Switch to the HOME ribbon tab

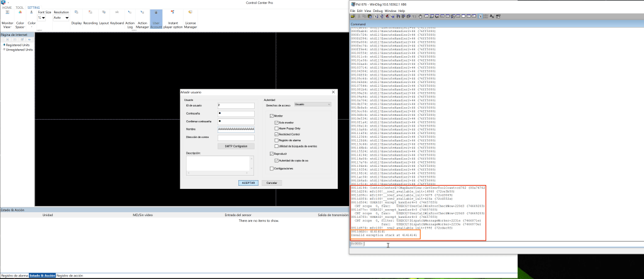tap(7, 8)
